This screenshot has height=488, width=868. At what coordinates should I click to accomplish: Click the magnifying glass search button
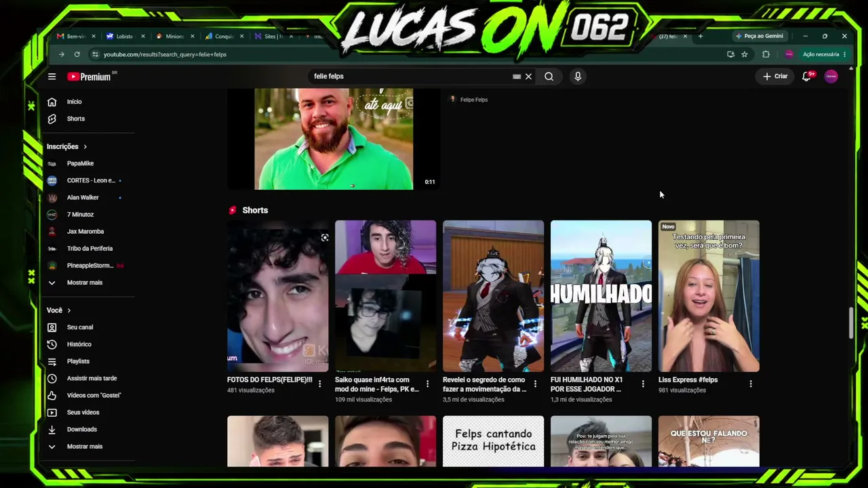(549, 77)
